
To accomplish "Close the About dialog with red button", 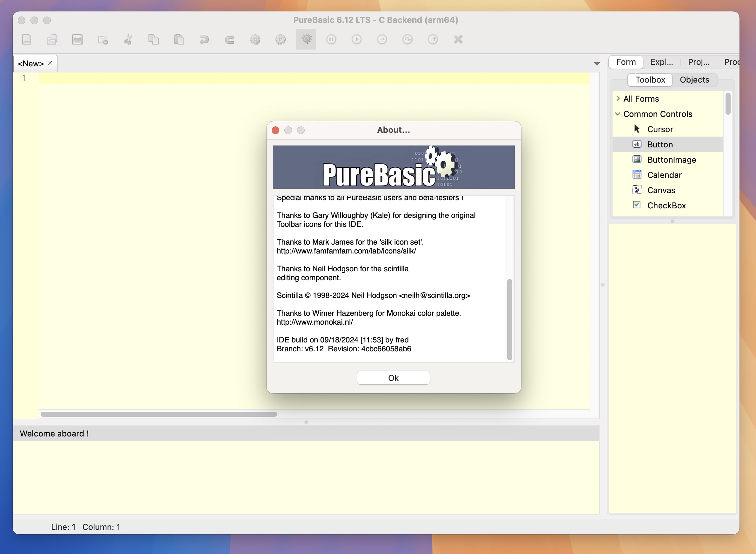I will [x=276, y=130].
